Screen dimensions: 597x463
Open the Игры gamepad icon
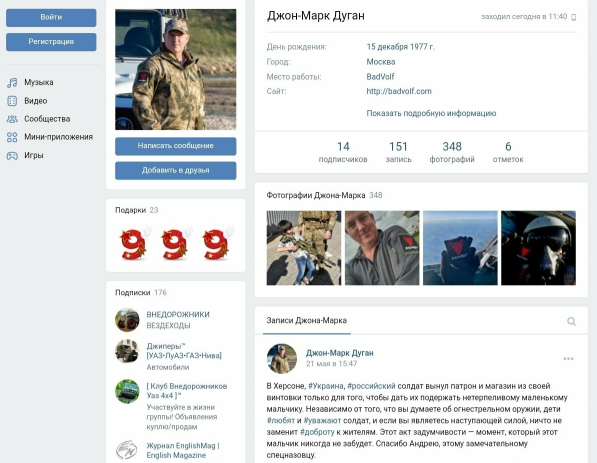(x=12, y=155)
